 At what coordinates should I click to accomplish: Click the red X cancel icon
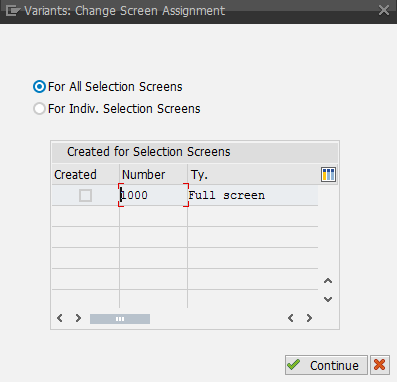380,365
